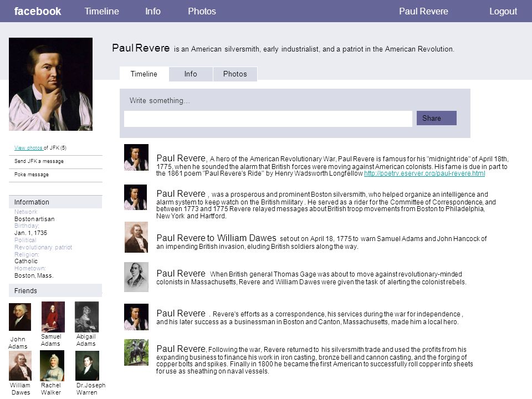This screenshot has width=532, height=399.
Task: Click 'Paul Revere to William Dawes' post title
Action: coord(216,238)
